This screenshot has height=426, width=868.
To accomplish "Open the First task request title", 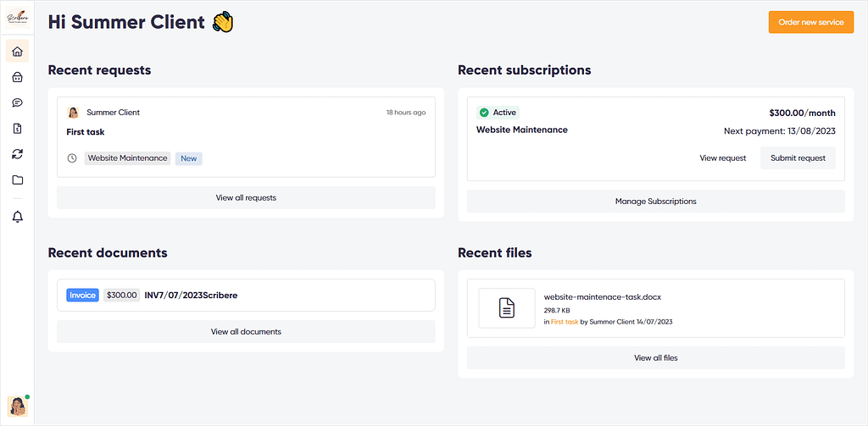I will (86, 132).
